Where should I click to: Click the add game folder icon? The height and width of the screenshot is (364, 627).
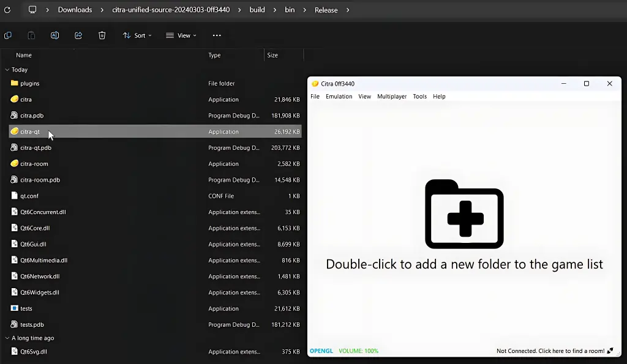click(x=464, y=214)
